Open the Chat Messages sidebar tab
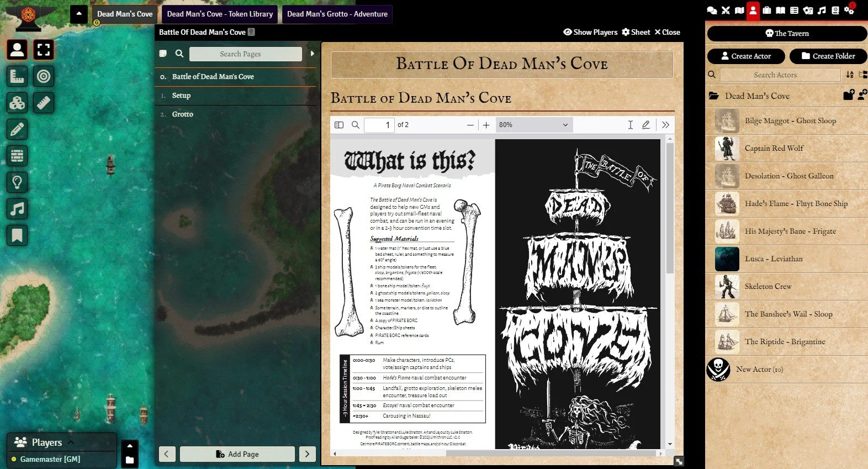 [712, 10]
